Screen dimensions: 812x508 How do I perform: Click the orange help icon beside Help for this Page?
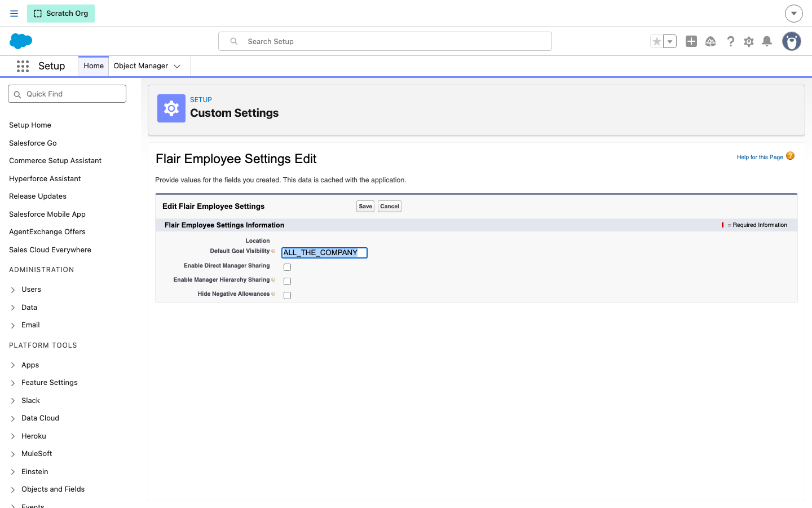pyautogui.click(x=790, y=156)
